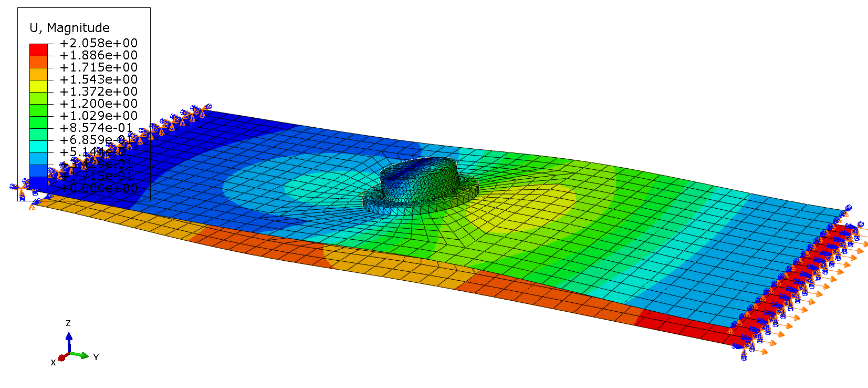Click the +1.200e+00 legend value
The image size is (868, 388).
point(99,104)
